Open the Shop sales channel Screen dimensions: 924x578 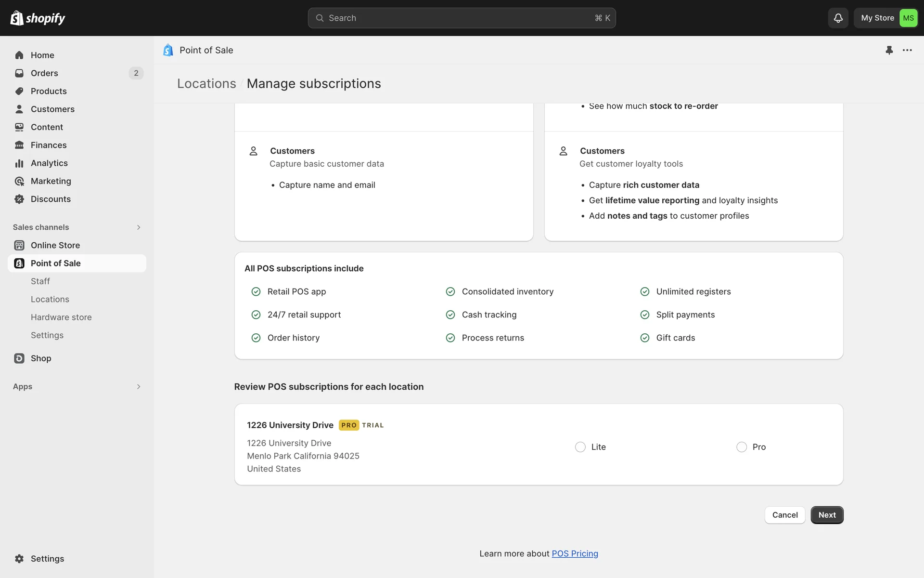coord(41,358)
